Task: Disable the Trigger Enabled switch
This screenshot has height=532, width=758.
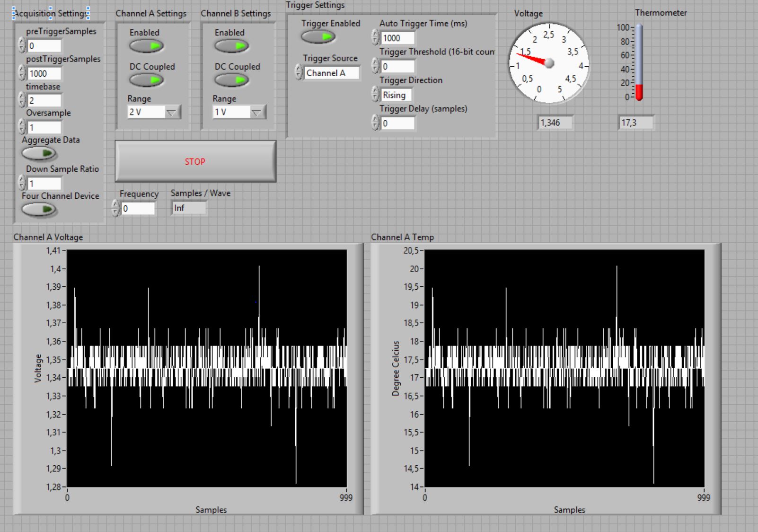Action: pos(318,36)
